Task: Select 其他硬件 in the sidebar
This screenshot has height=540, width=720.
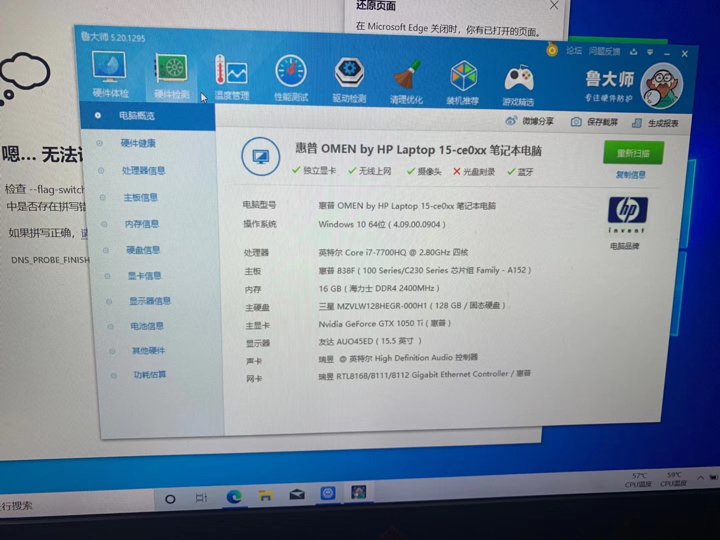Action: coord(148,351)
